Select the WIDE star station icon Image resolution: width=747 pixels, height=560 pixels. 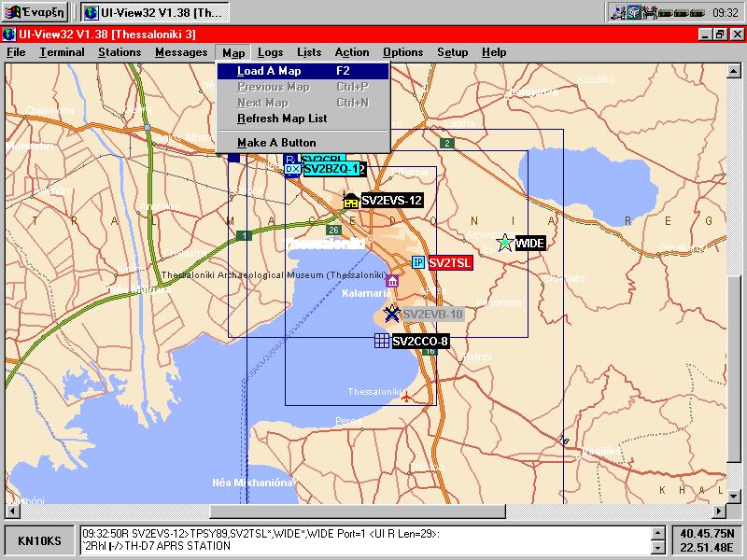click(x=504, y=243)
